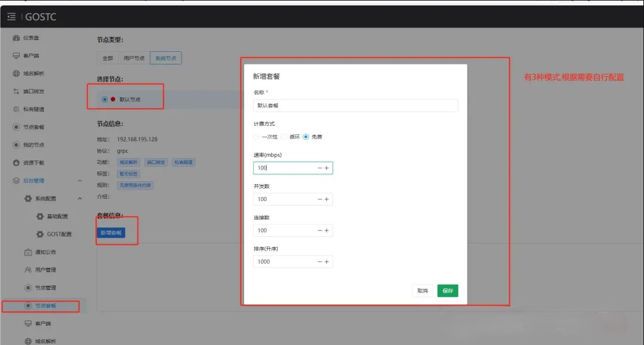
Task: Open 通知公告 calendar icon
Action: pyautogui.click(x=28, y=252)
